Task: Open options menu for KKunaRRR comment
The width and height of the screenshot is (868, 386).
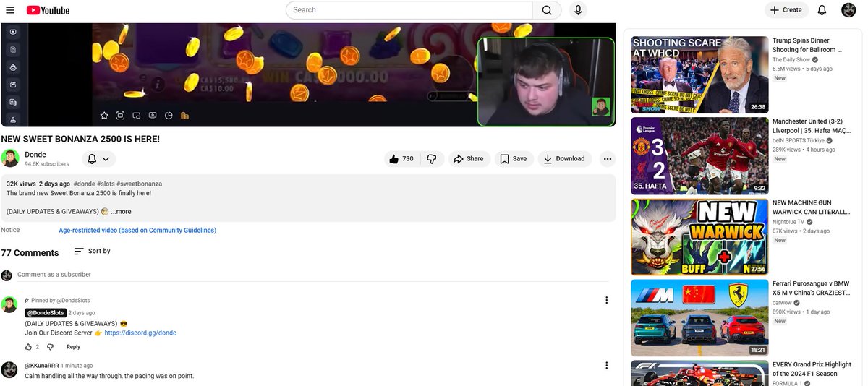Action: click(607, 366)
